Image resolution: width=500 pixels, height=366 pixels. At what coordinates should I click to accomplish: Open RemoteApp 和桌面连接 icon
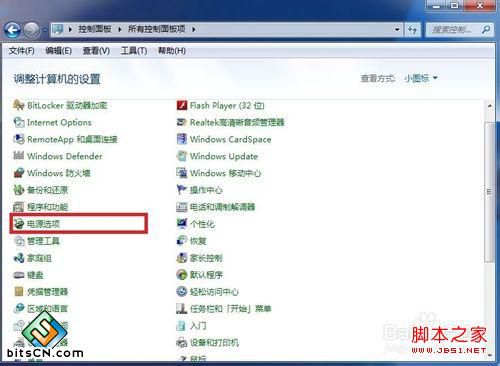click(19, 139)
